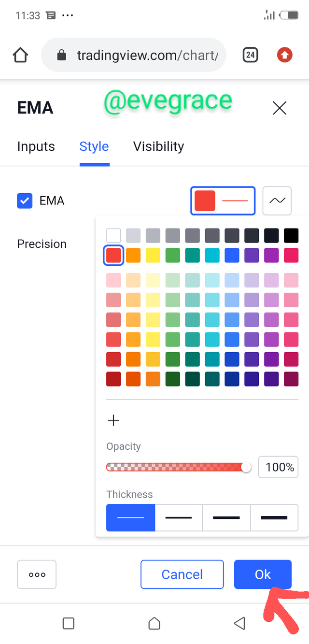Tap the browser home icon
This screenshot has width=309, height=644.
(x=20, y=56)
